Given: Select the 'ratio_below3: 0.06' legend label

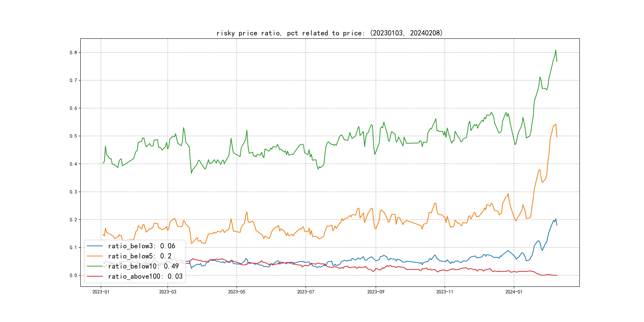Looking at the screenshot, I should (x=142, y=246).
